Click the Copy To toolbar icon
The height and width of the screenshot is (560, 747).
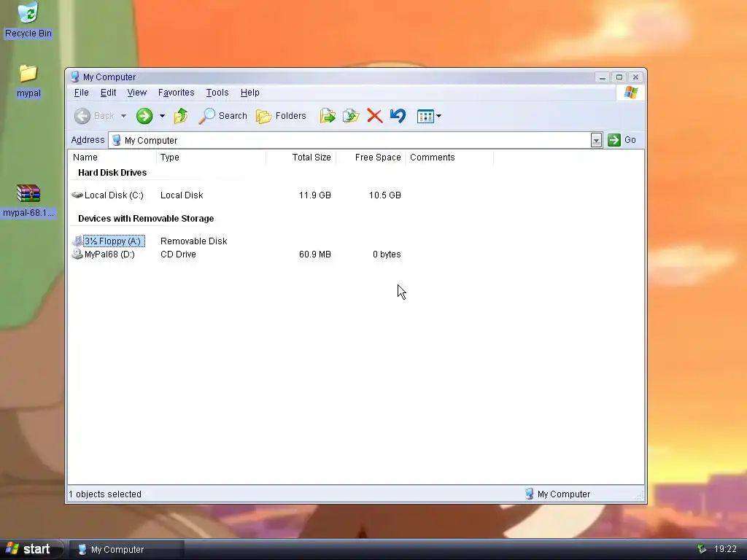[x=351, y=116]
